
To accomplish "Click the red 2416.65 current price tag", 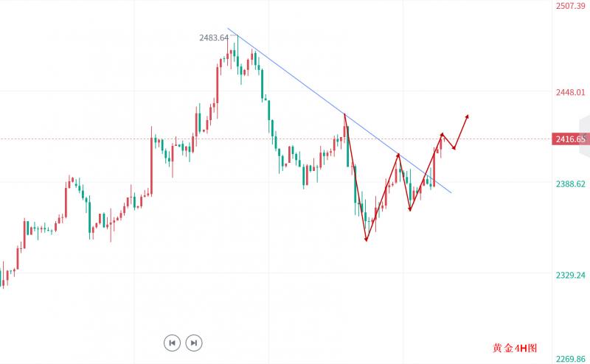I will tap(570, 139).
